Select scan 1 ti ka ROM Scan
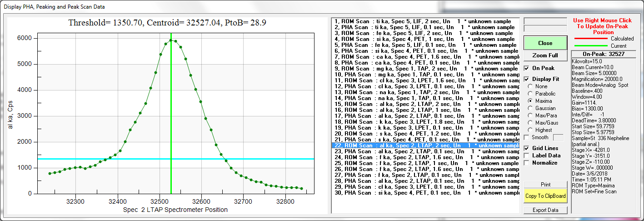644x221 pixels. tap(425, 21)
